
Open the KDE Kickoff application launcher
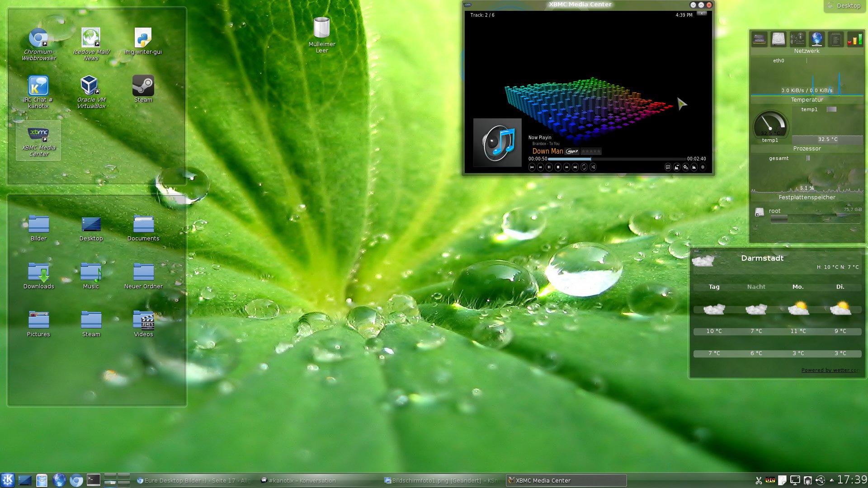click(8, 480)
